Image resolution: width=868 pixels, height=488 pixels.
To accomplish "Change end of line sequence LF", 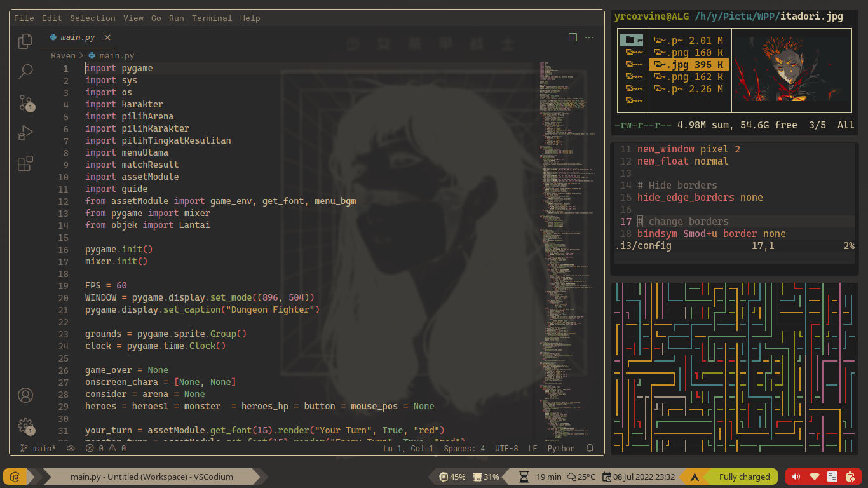I will [532, 448].
